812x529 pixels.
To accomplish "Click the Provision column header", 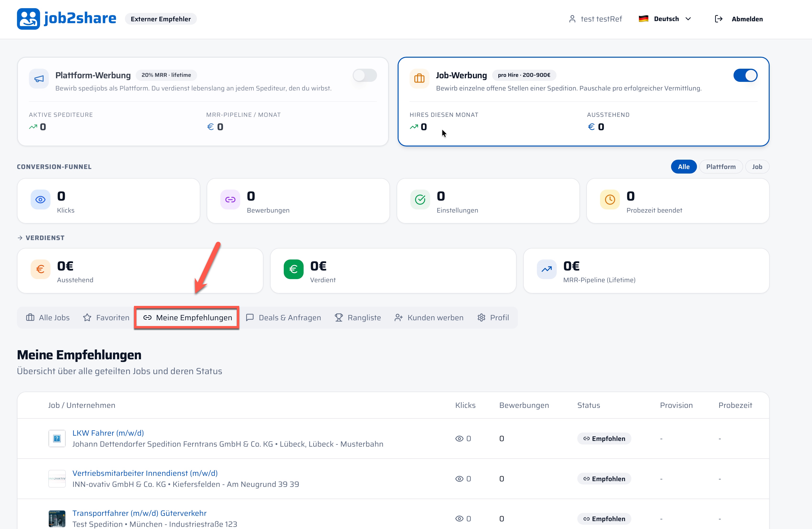I will click(x=676, y=405).
